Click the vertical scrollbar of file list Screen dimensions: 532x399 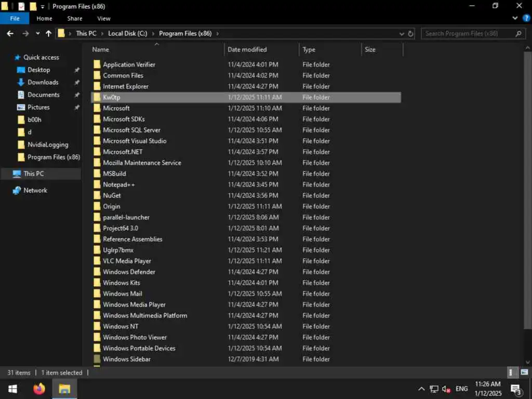click(x=527, y=190)
